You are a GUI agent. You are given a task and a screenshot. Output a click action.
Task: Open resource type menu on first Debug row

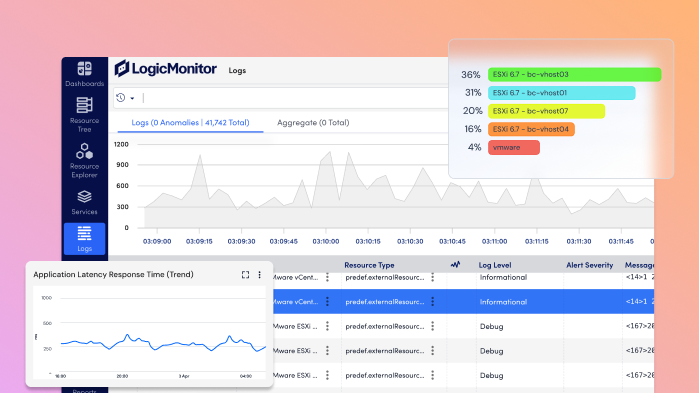coord(432,326)
